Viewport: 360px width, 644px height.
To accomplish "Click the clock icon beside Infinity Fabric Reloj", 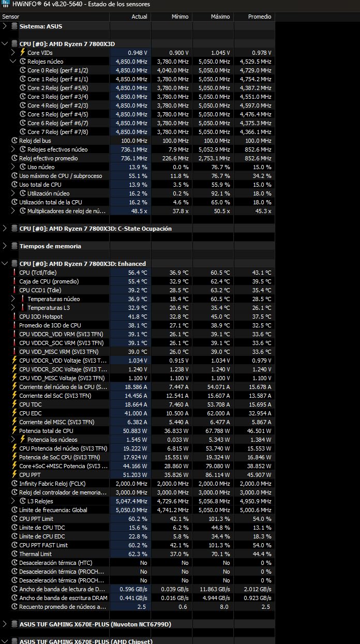I will [14, 483].
